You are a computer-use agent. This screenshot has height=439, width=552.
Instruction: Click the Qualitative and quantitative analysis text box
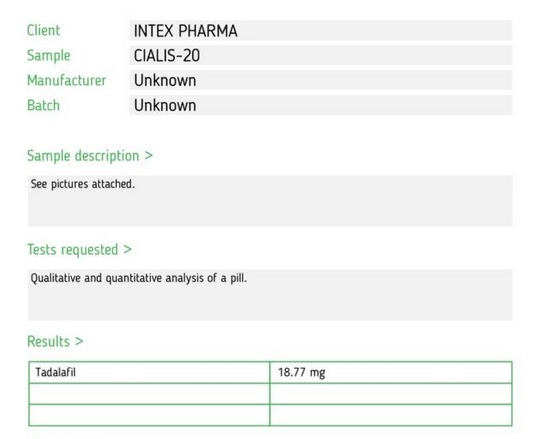point(270,295)
